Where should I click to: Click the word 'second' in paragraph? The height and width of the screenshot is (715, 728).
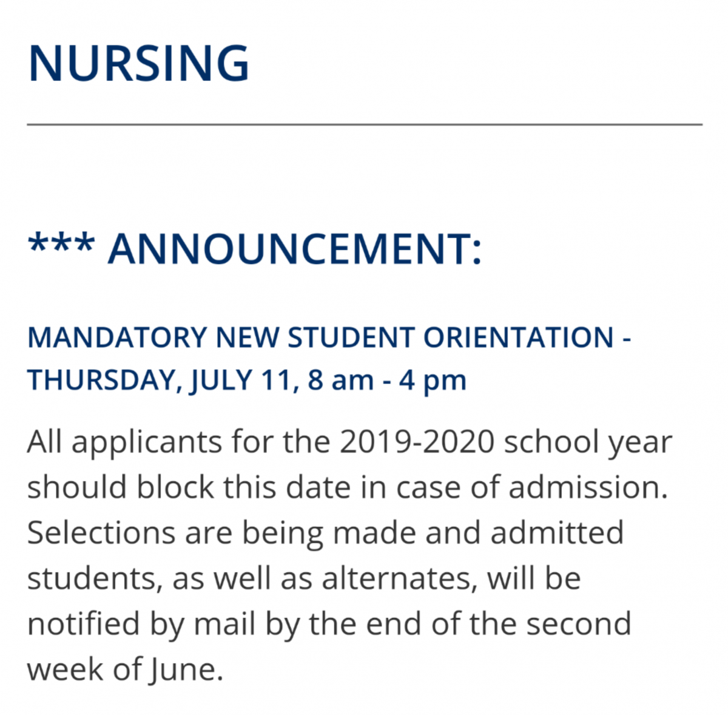coord(579,624)
